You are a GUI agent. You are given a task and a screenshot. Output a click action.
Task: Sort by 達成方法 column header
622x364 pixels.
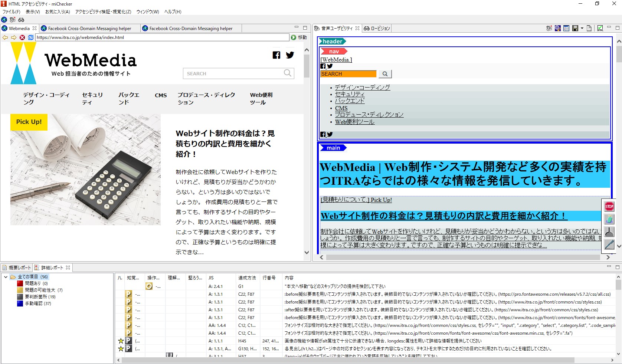[x=248, y=278]
